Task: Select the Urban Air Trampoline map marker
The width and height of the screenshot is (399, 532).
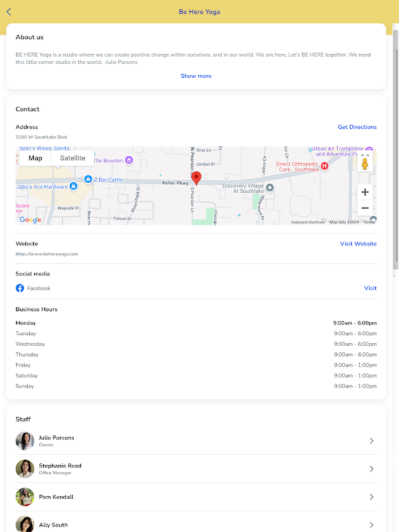Action: click(x=370, y=150)
